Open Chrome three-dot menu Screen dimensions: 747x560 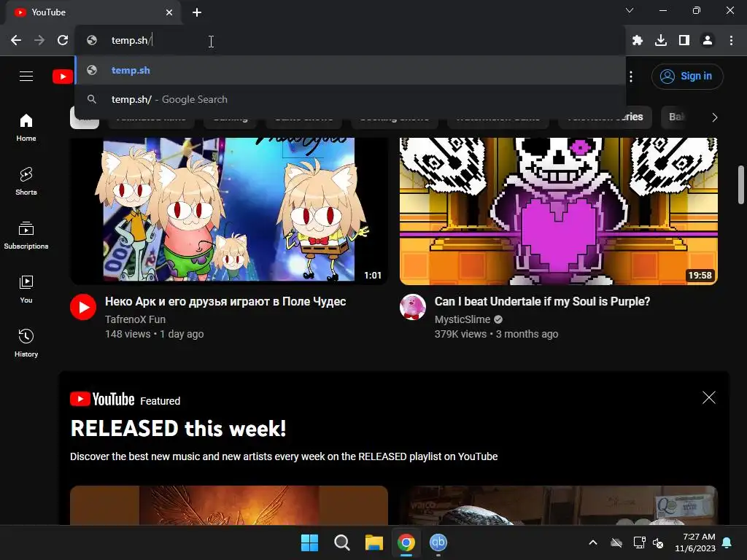pos(731,41)
